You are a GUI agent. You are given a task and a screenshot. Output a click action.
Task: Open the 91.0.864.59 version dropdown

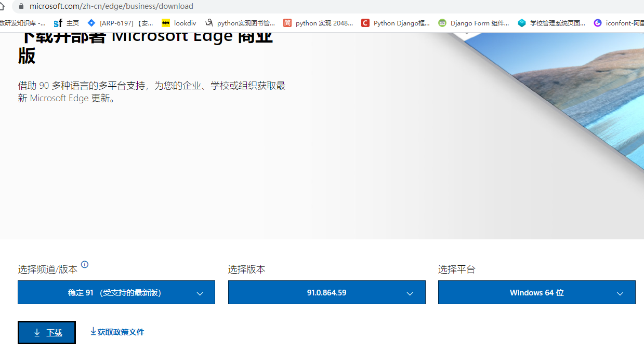pyautogui.click(x=326, y=292)
